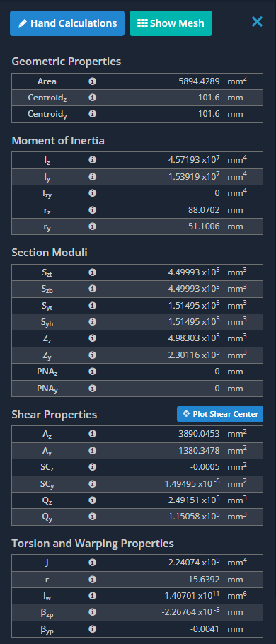Click the Iy value 1.53919 x10^7
The width and height of the screenshot is (276, 644).
(x=194, y=177)
